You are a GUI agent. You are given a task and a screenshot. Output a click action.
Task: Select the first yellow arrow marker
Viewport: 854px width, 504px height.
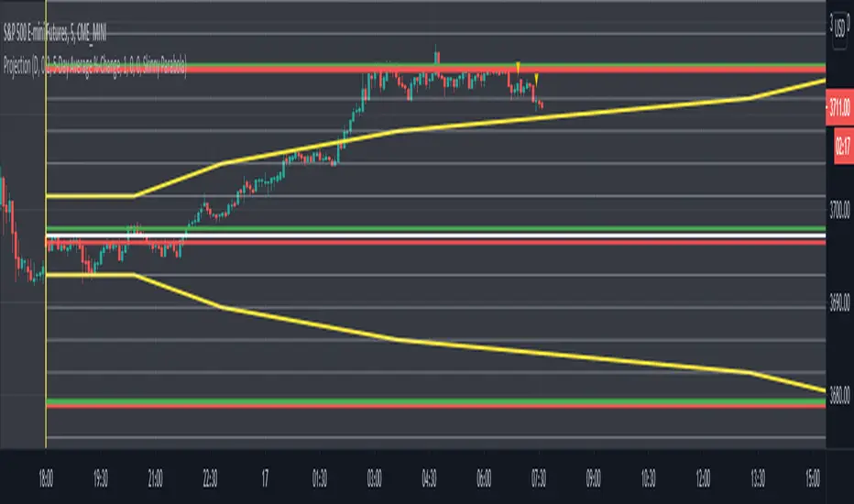pyautogui.click(x=518, y=67)
